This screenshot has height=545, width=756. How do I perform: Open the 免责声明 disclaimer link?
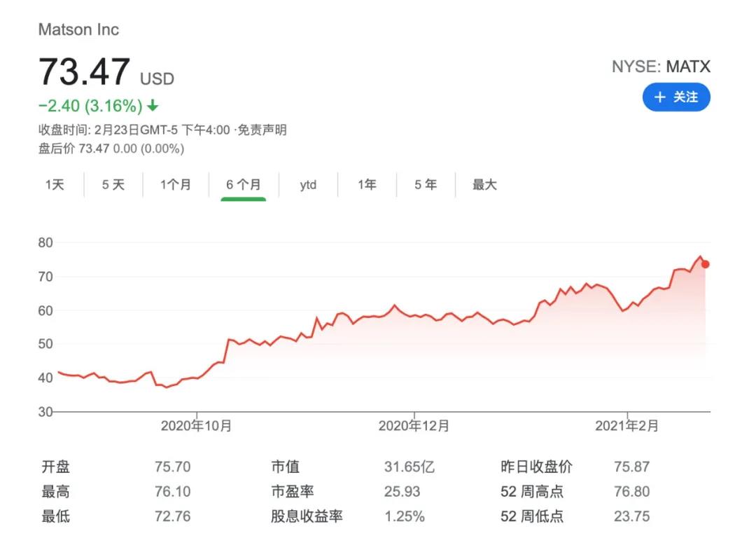coord(262,130)
